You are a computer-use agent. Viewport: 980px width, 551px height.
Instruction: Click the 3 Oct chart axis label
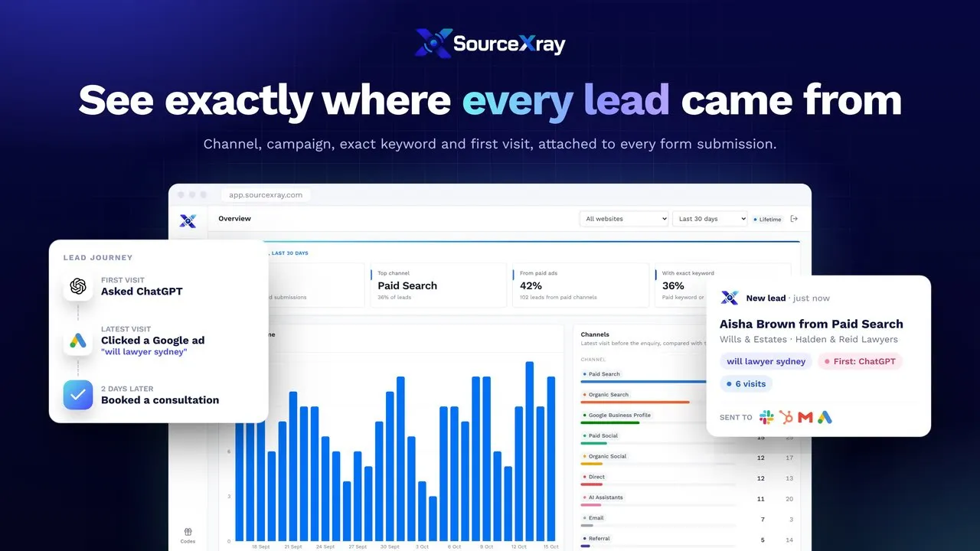coord(423,546)
